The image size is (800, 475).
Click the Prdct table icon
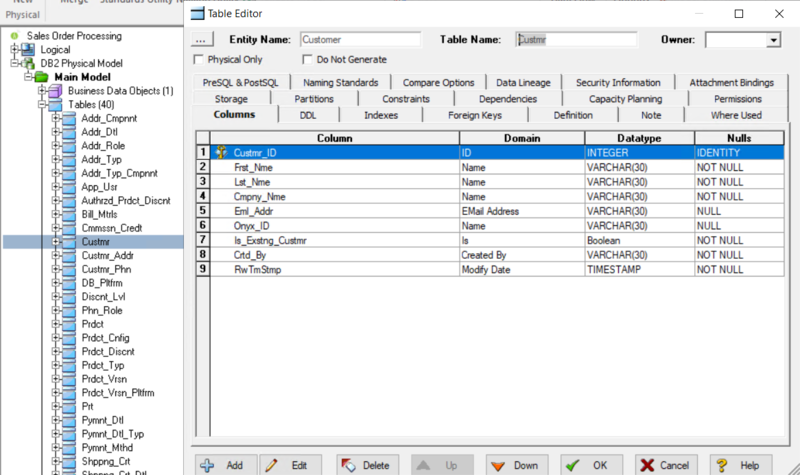click(69, 324)
